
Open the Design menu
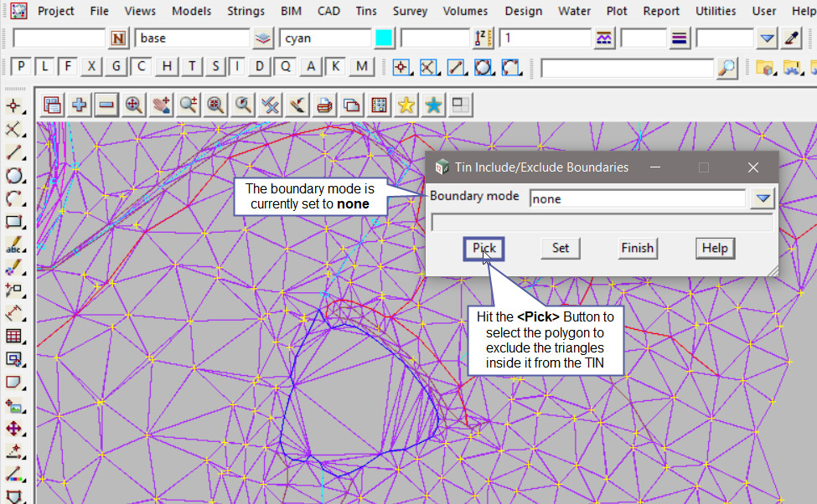pos(524,11)
